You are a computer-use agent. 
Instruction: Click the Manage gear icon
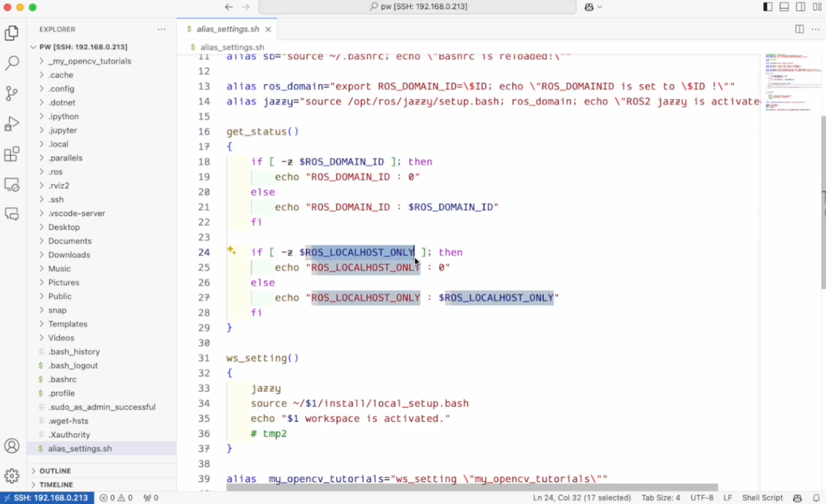pos(12,476)
